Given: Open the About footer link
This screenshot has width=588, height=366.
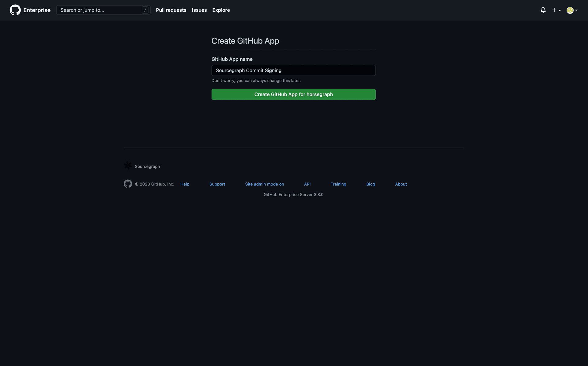Looking at the screenshot, I should (x=401, y=184).
